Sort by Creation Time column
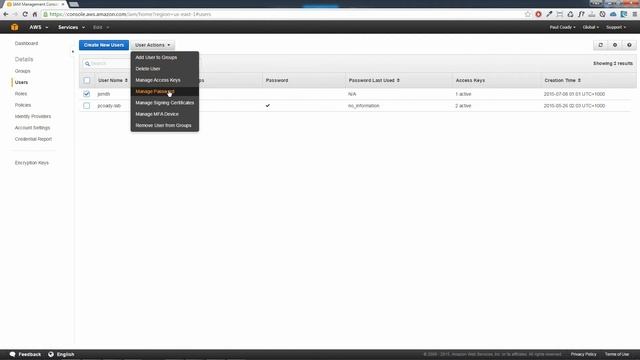The width and height of the screenshot is (640, 360). (x=562, y=80)
